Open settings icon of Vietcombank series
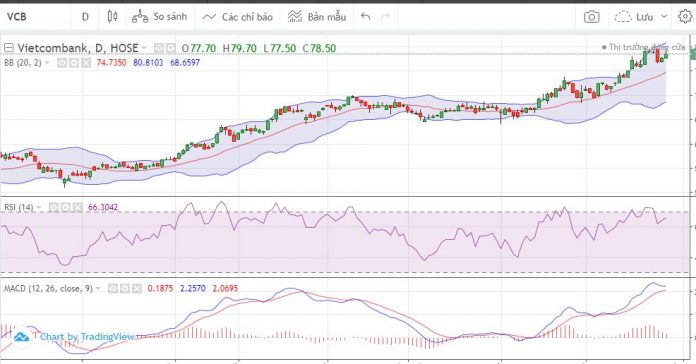This screenshot has height=364, width=696. coord(170,48)
